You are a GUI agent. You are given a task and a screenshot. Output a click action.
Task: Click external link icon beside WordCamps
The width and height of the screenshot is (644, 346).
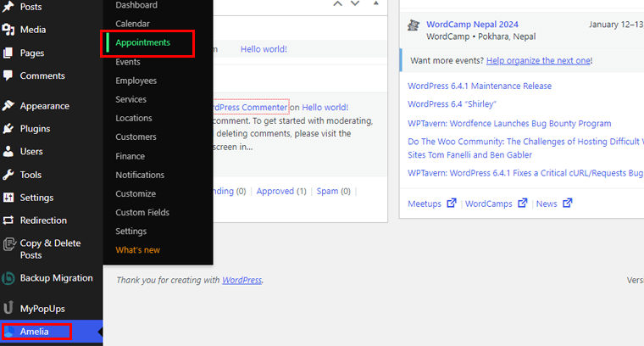523,203
